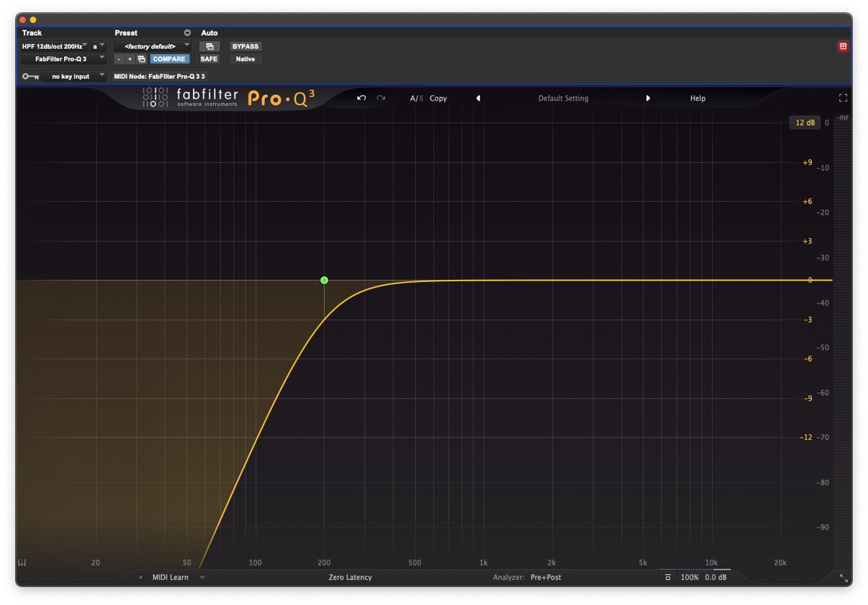The height and width of the screenshot is (605, 868).
Task: Enable the BYPASS toggle
Action: click(245, 46)
